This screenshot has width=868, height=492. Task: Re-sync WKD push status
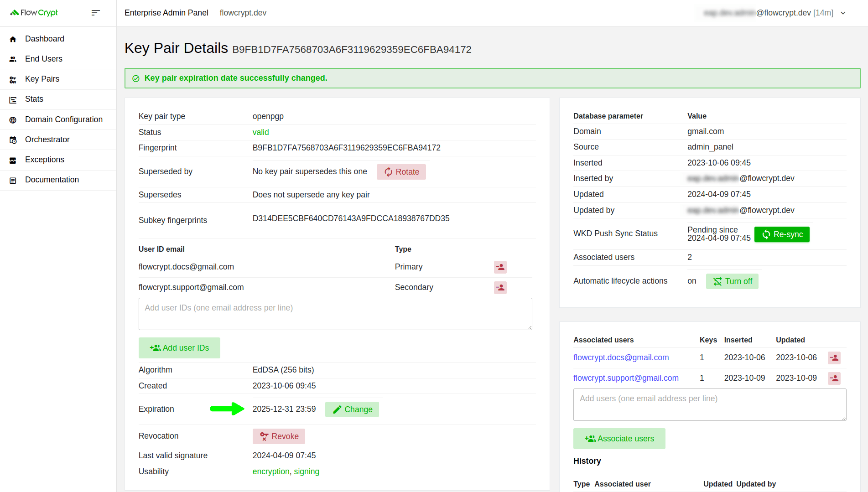point(782,234)
